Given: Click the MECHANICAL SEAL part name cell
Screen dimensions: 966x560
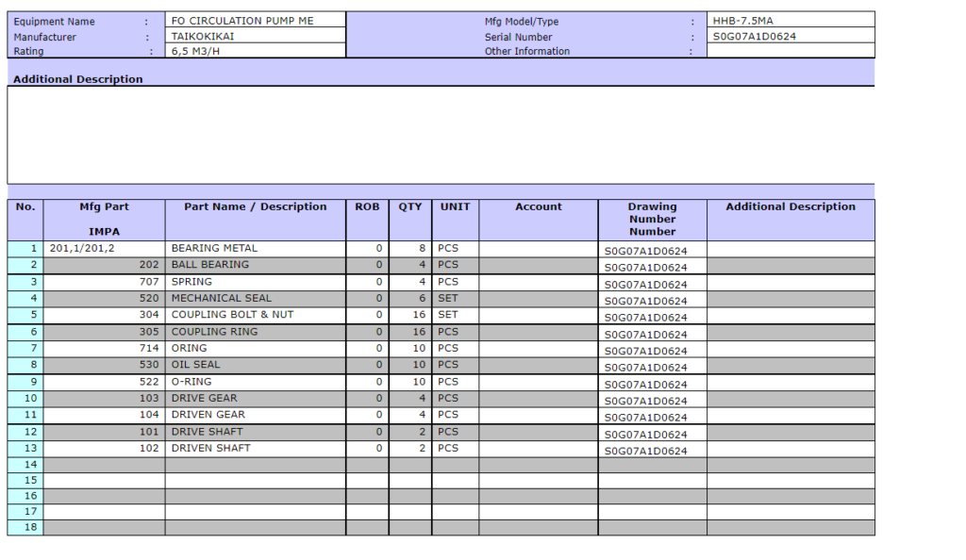Looking at the screenshot, I should click(256, 299).
